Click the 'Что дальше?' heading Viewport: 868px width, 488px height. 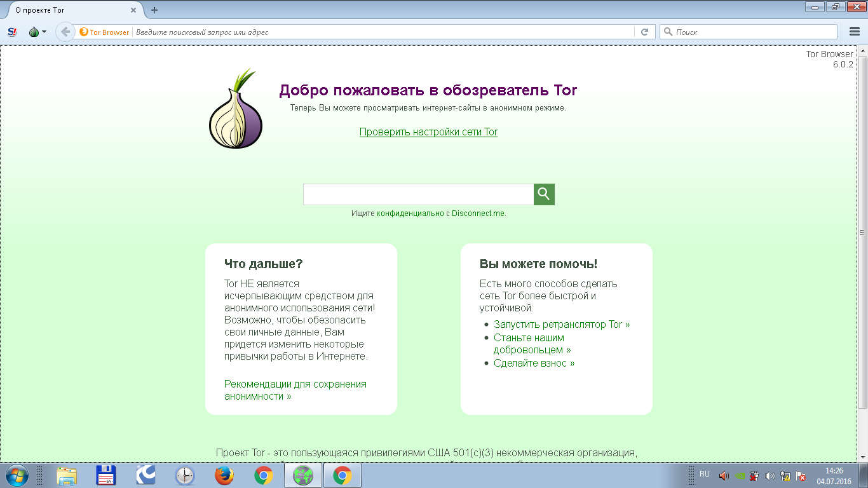coord(264,264)
